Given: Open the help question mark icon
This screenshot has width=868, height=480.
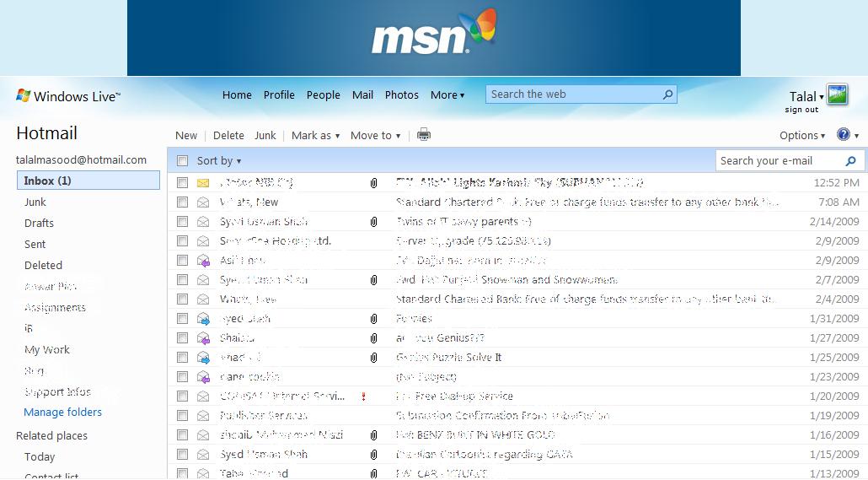Looking at the screenshot, I should [x=844, y=135].
